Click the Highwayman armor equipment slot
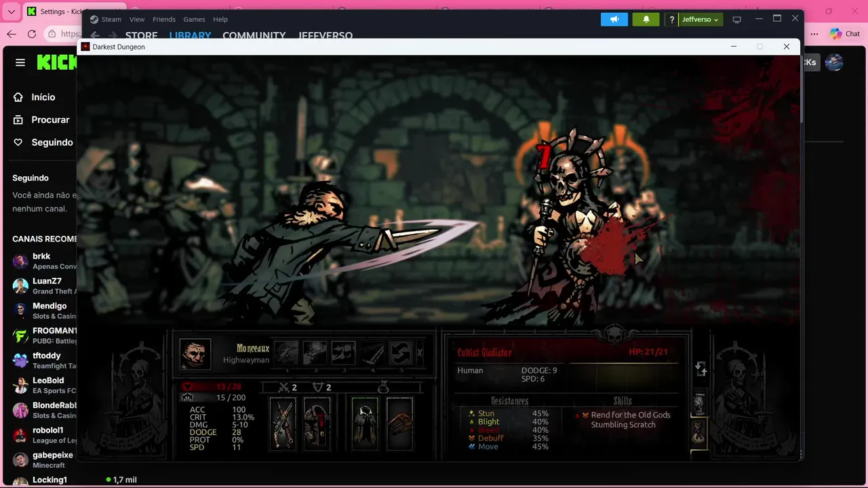 point(317,424)
